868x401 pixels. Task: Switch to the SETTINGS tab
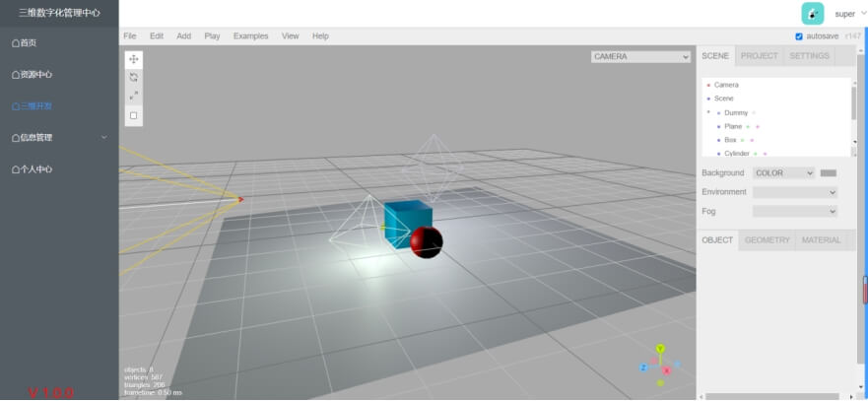[x=809, y=56]
